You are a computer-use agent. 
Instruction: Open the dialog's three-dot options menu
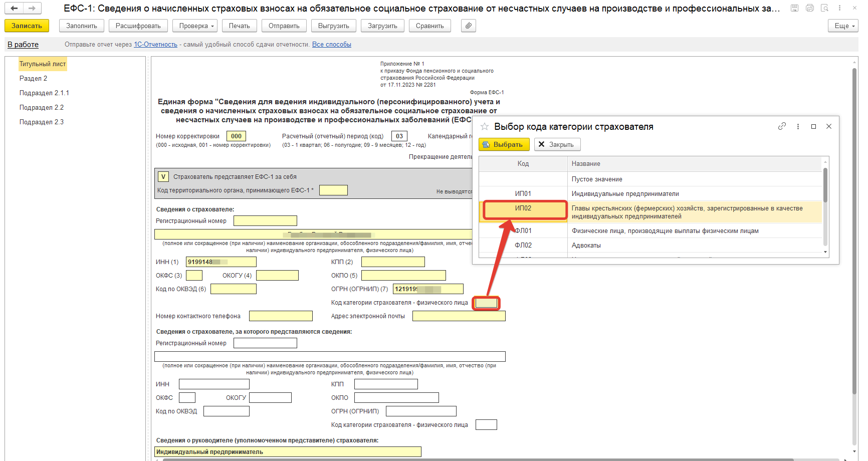tap(798, 126)
